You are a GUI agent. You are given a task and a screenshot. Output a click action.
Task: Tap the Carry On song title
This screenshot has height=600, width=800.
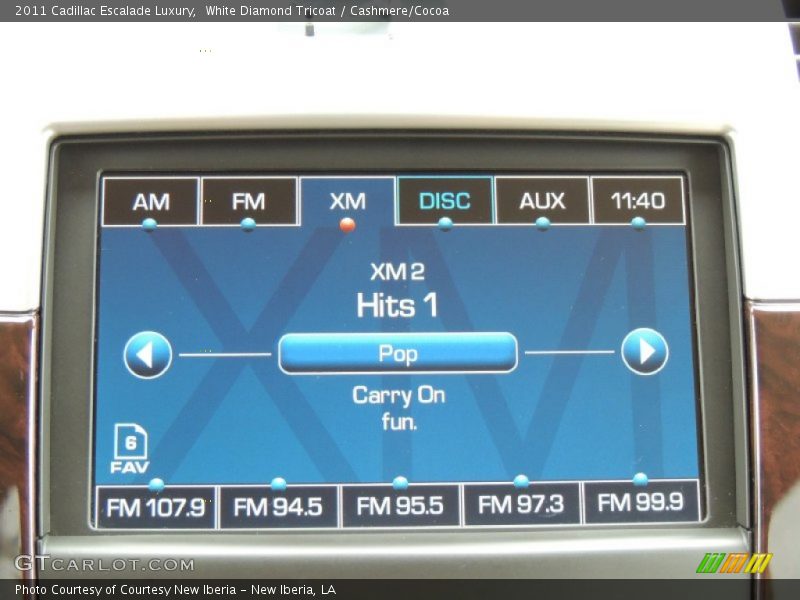pyautogui.click(x=398, y=395)
